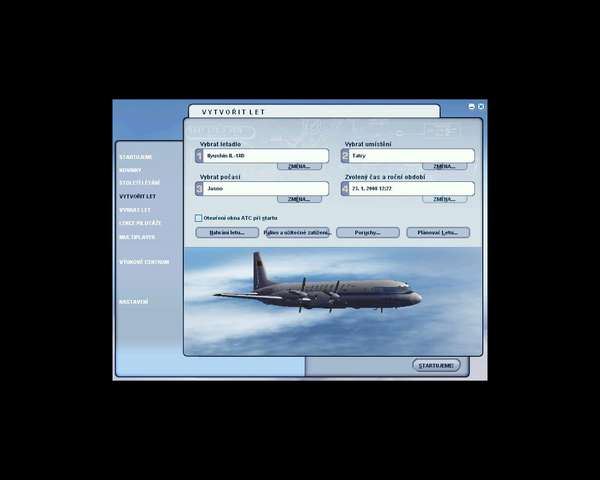
Task: Minimize the simulator window
Action: [472, 106]
